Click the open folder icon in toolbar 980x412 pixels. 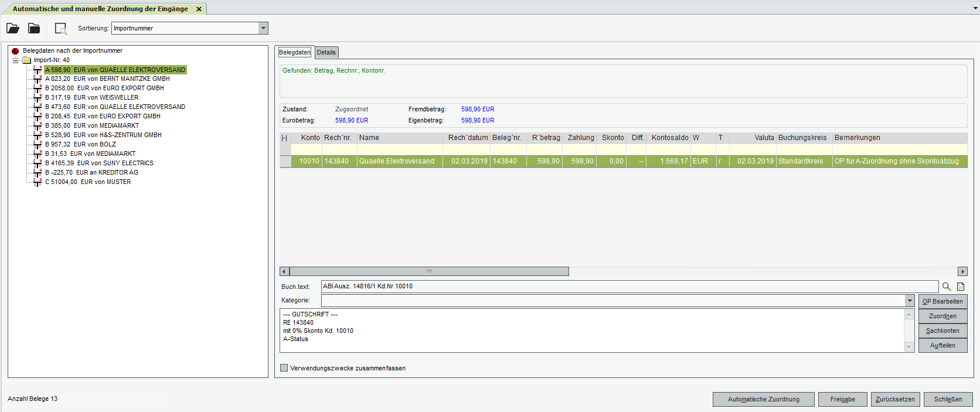[x=13, y=28]
